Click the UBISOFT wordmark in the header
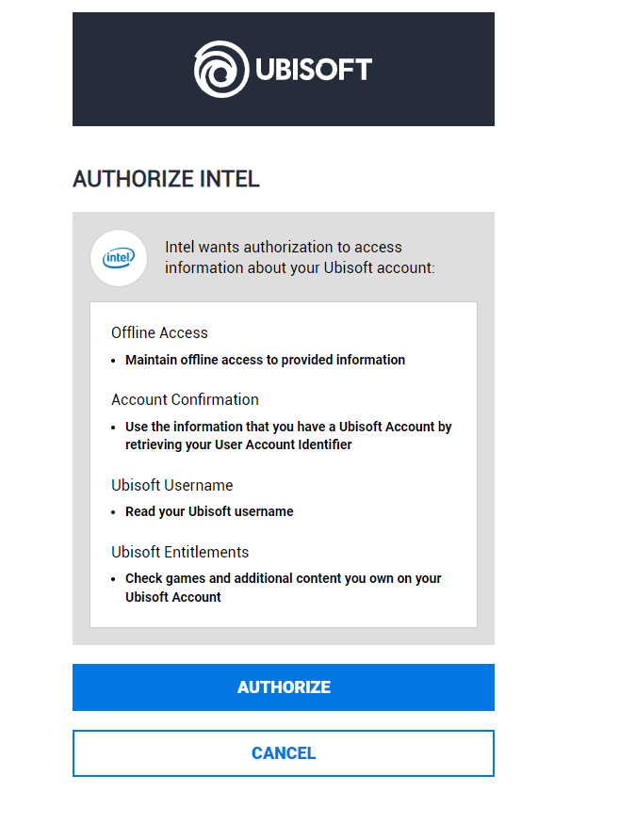The width and height of the screenshot is (619, 840). [312, 68]
